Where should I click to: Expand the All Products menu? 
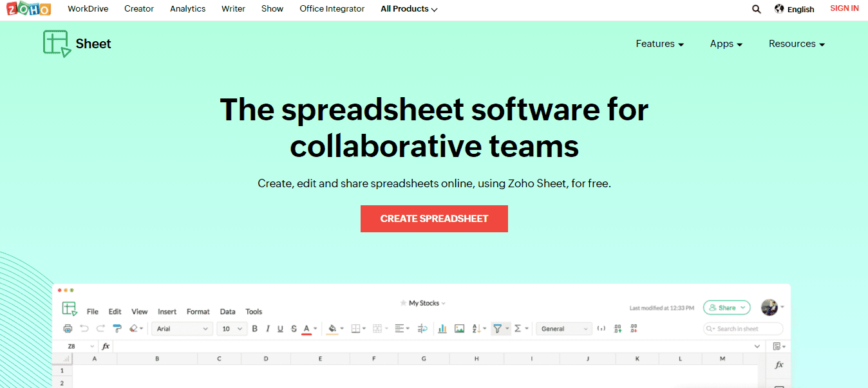[409, 9]
